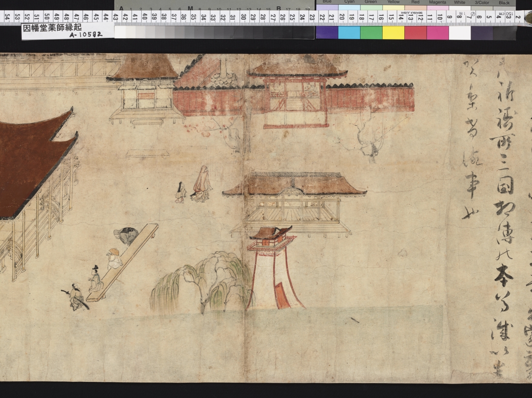Click the bare tree right of the gate
532x398 pixels.
click(371, 136)
